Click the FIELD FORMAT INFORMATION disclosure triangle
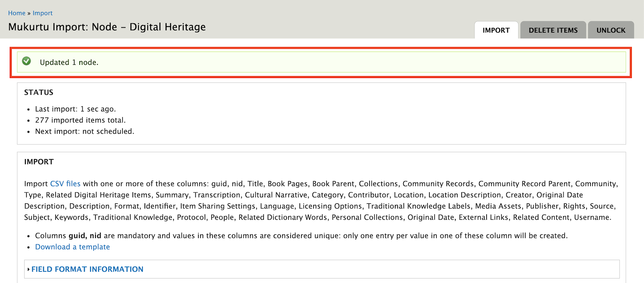 point(29,269)
